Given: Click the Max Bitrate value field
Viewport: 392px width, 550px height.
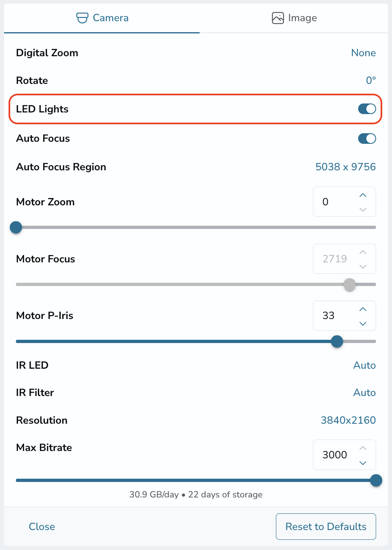Looking at the screenshot, I should point(344,455).
